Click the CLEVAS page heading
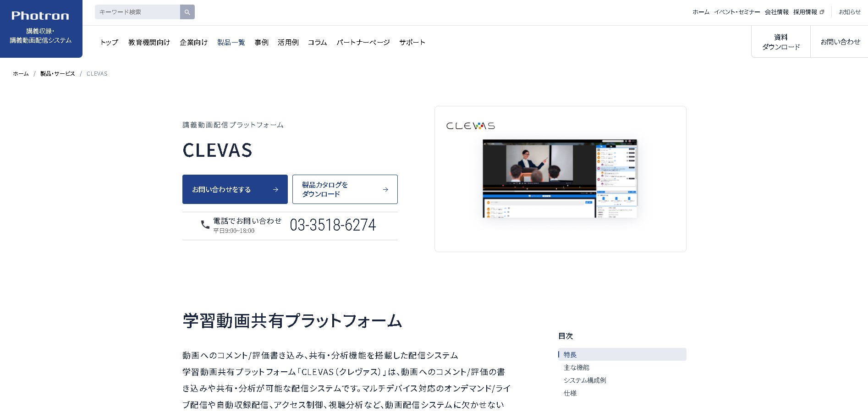 click(x=217, y=150)
